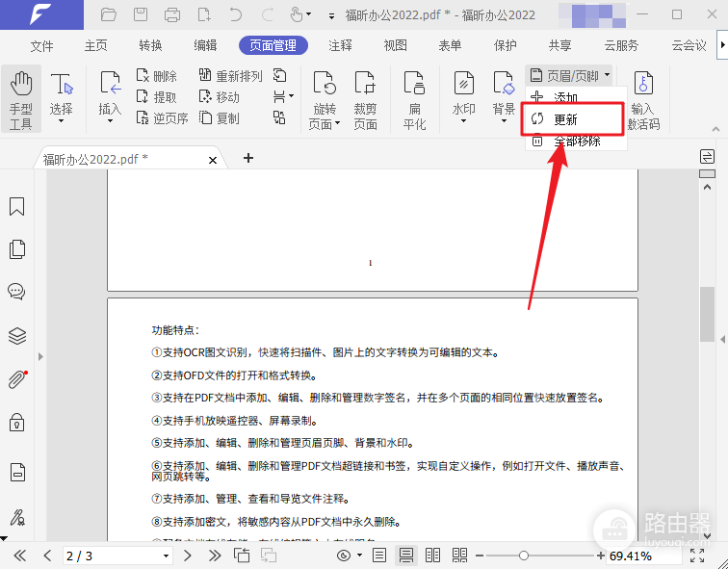The width and height of the screenshot is (728, 569).
Task: Switch to continuous page view mode
Action: (406, 556)
